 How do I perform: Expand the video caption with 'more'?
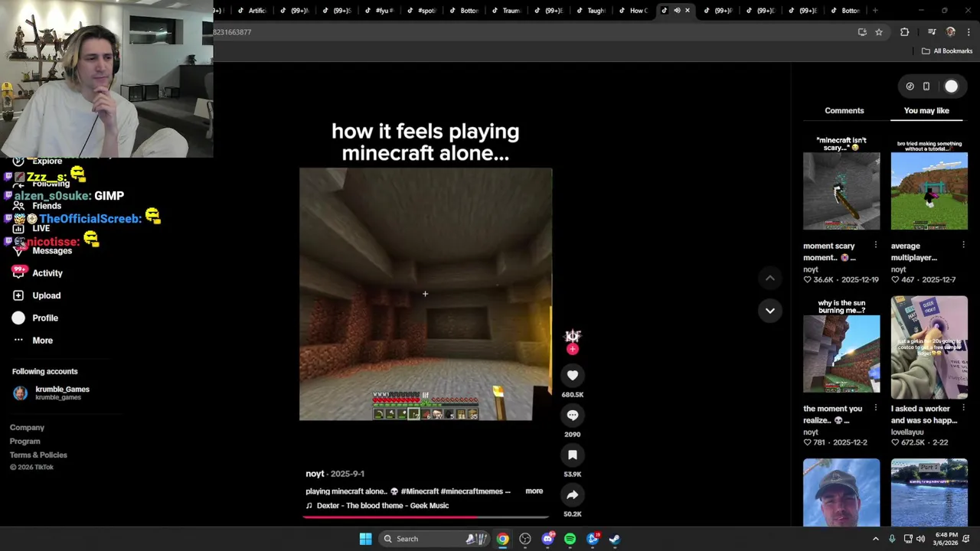pos(534,491)
